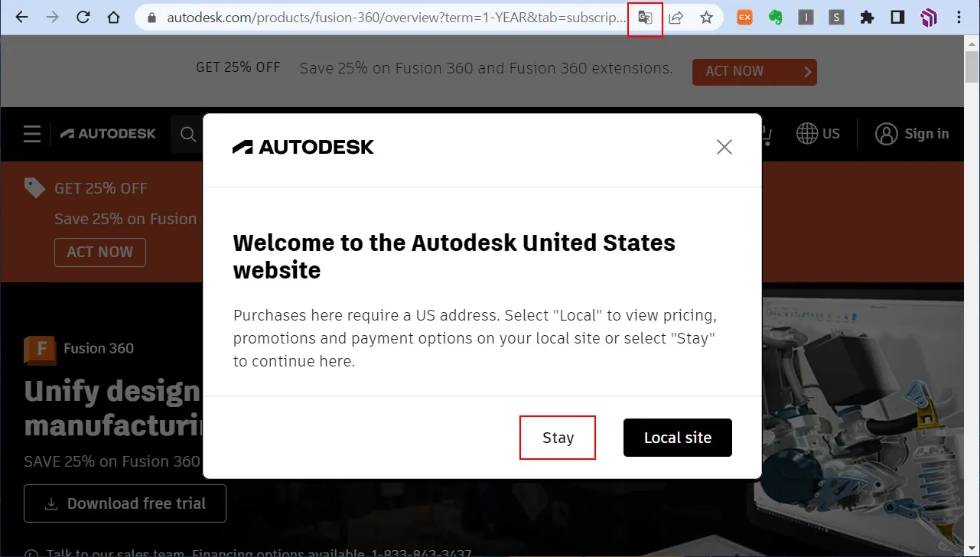
Task: Open the Autodesk hamburger menu
Action: (x=32, y=134)
